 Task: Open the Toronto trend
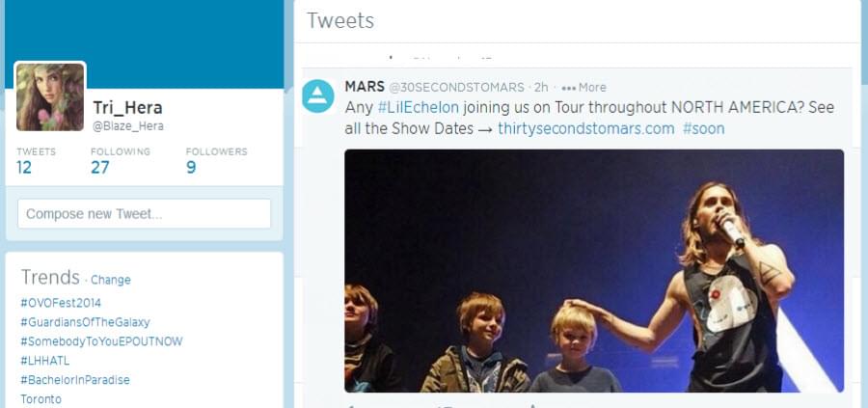[x=41, y=399]
